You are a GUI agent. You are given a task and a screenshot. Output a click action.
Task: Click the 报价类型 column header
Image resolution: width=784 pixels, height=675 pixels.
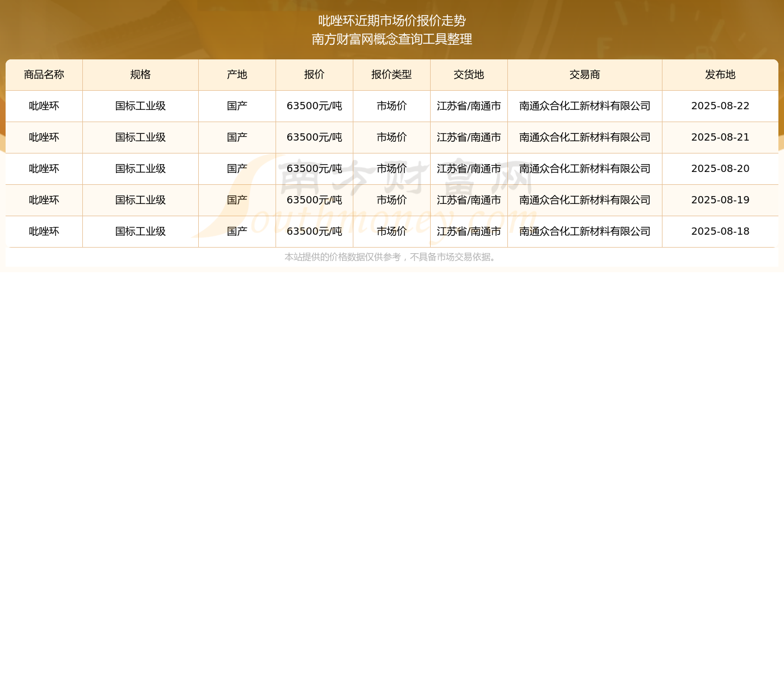click(x=391, y=75)
